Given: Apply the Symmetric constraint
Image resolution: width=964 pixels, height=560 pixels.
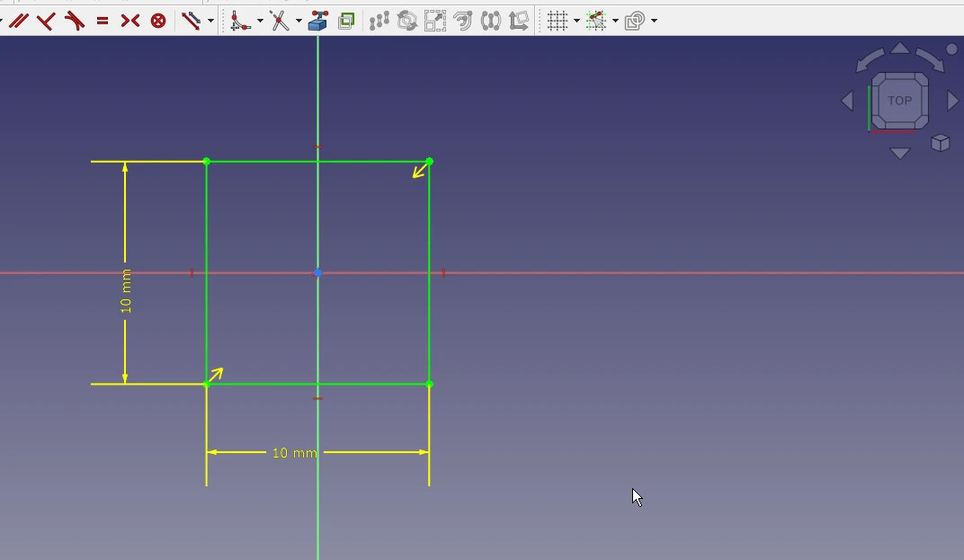Looking at the screenshot, I should [130, 21].
